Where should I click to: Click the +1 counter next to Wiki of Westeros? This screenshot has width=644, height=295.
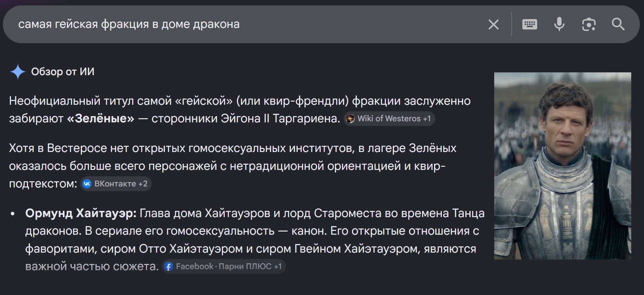pyautogui.click(x=427, y=119)
